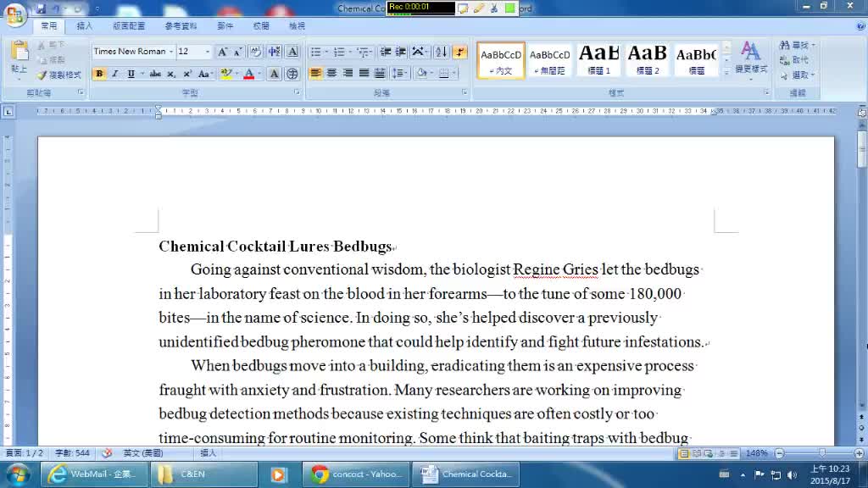Image resolution: width=868 pixels, height=488 pixels.
Task: Open the phonetic guide (中 with pinyin) tool
Action: tap(275, 52)
